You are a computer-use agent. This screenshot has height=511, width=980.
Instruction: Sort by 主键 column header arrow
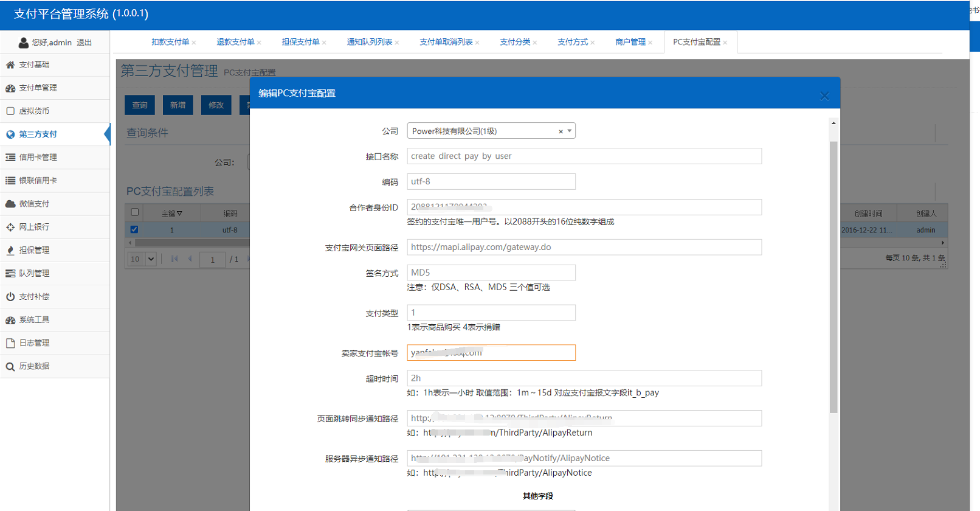click(x=179, y=214)
